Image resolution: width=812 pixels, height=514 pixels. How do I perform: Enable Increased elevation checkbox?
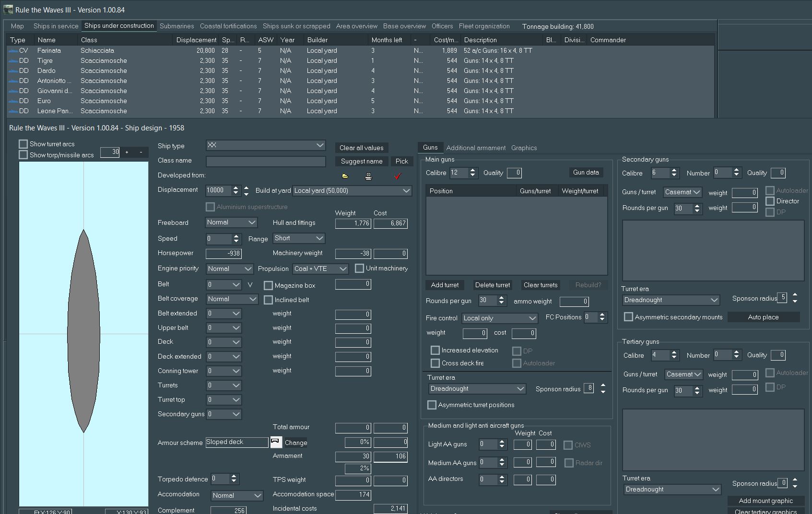coord(435,350)
